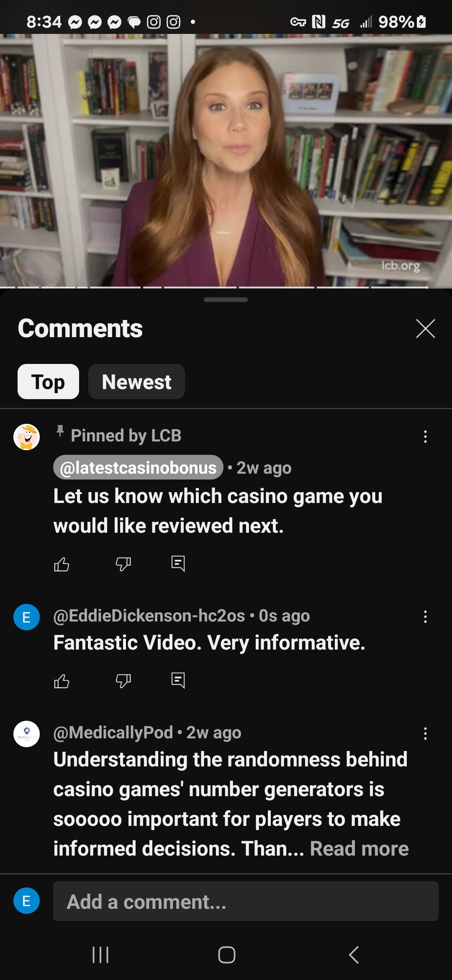This screenshot has height=980, width=452.
Task: Tap the video player thumbnail
Action: pos(226,160)
